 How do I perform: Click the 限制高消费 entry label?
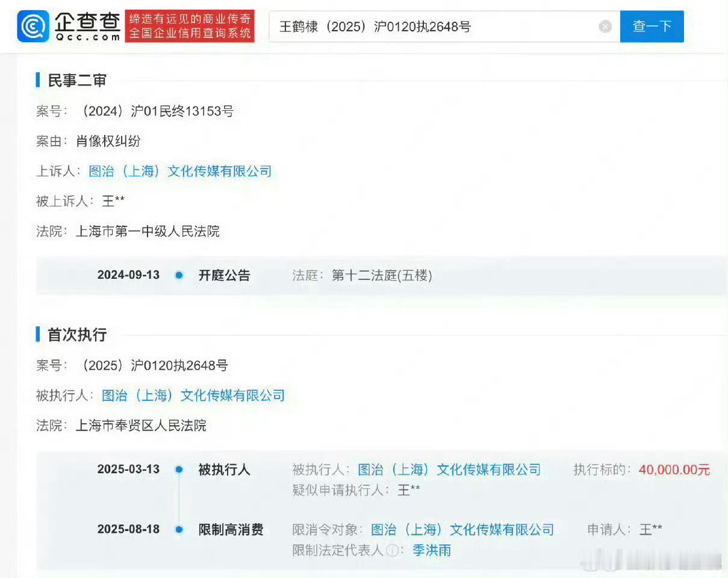(231, 530)
